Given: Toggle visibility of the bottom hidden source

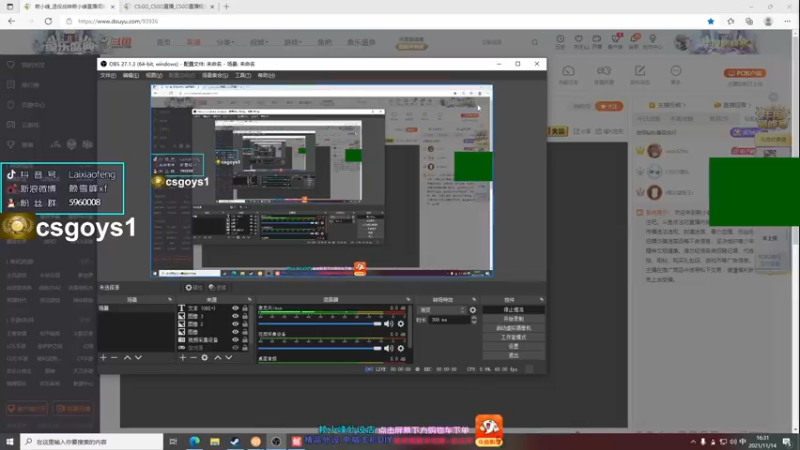Looking at the screenshot, I should 235,347.
